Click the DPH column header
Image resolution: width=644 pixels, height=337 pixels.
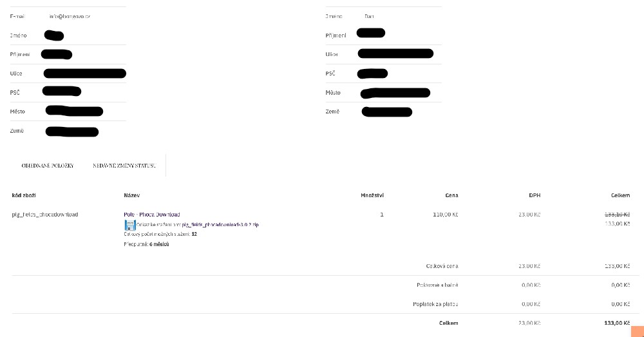click(x=535, y=195)
